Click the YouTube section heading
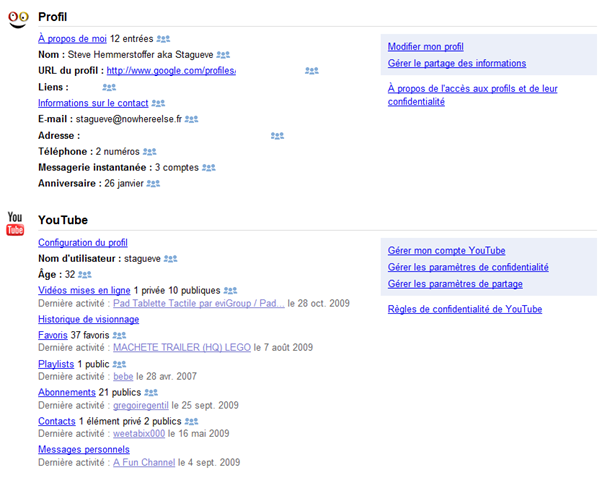This screenshot has width=610, height=478. [x=63, y=220]
